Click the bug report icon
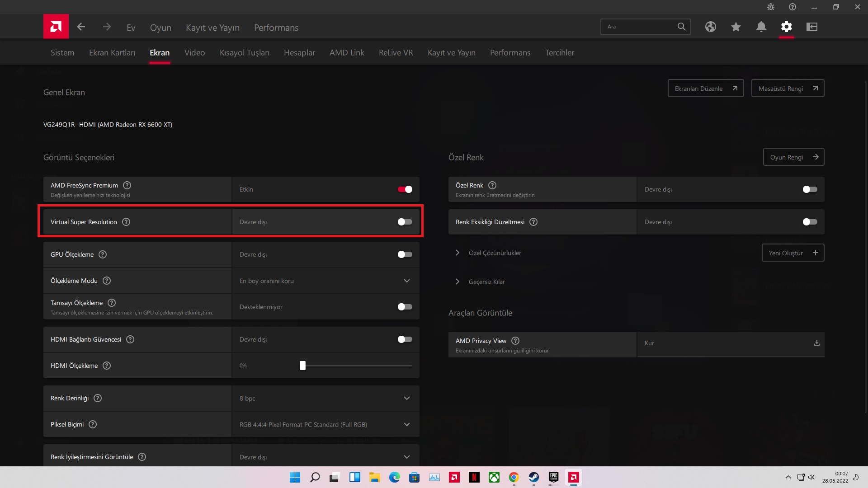This screenshot has height=488, width=868. (x=771, y=7)
